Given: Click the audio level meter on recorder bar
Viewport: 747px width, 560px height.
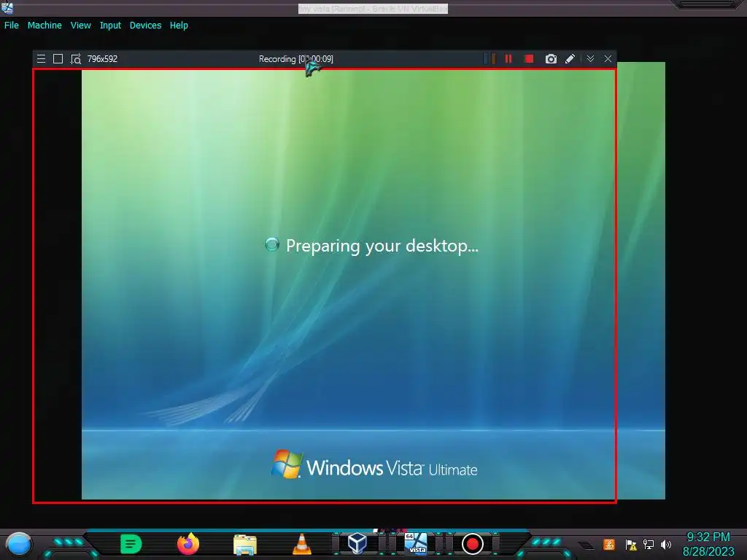Looking at the screenshot, I should click(x=489, y=58).
